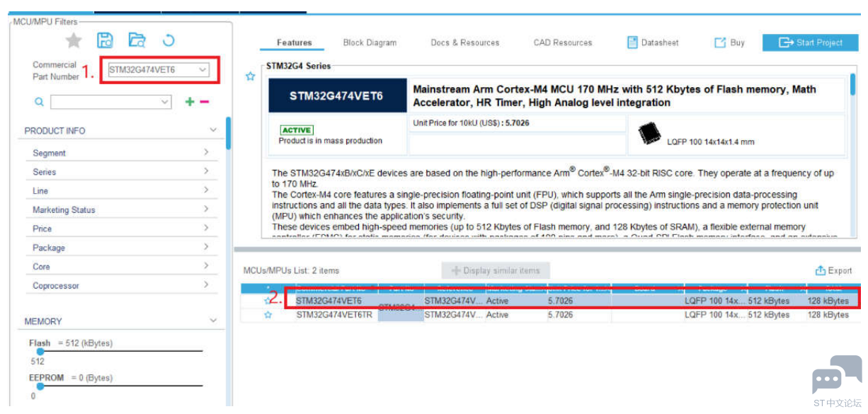
Task: Star the STM32G474VET6 list row
Action: coord(268,301)
